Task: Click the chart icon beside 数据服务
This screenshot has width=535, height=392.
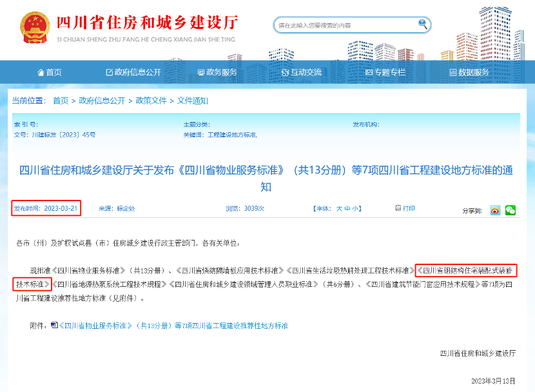Action: pyautogui.click(x=452, y=73)
